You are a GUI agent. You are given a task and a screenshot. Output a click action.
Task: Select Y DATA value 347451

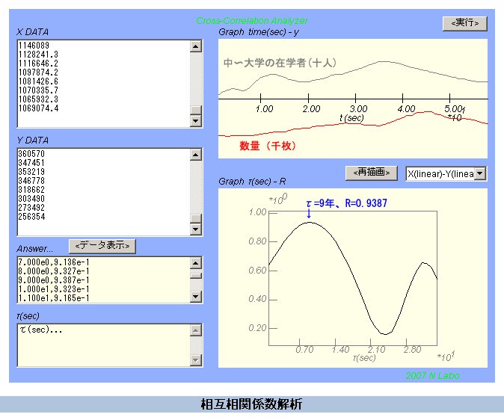click(31, 163)
